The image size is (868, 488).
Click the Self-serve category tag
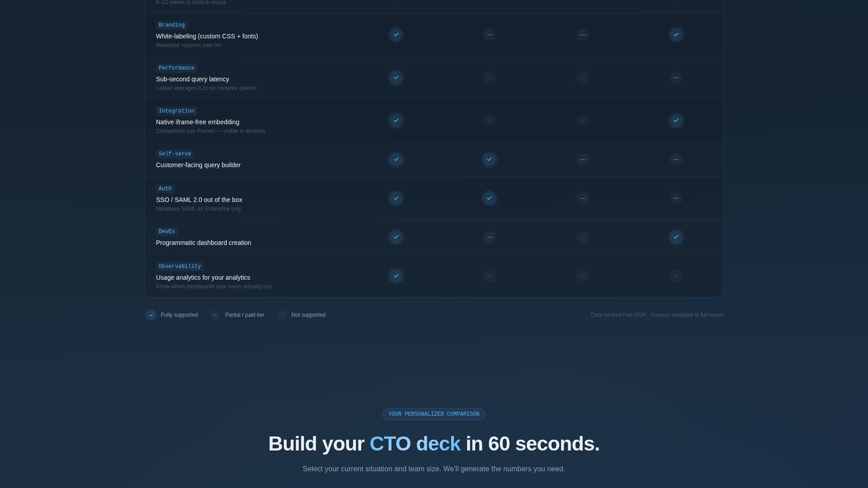[175, 154]
